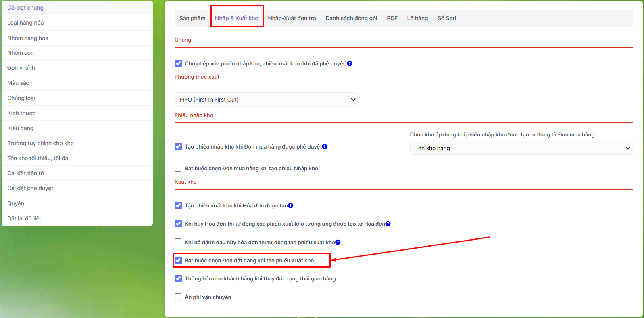
Task: Go to the 'Số Seri' tab
Action: 446,18
